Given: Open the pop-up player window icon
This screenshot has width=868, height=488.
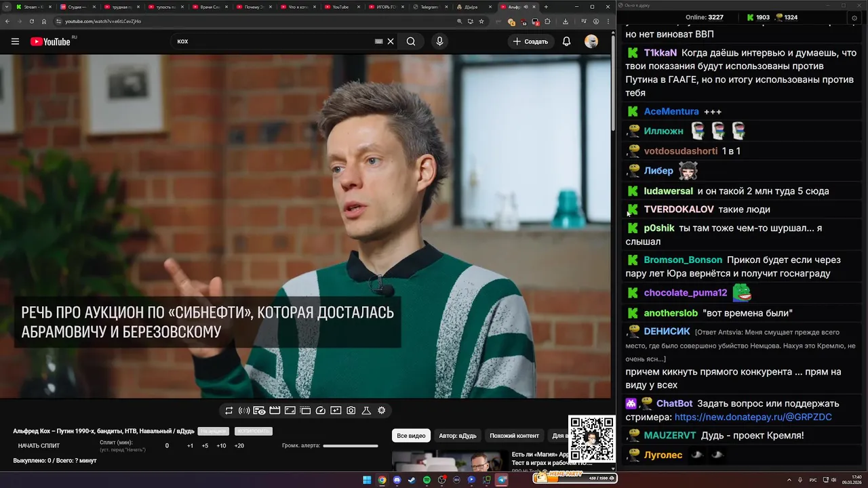Looking at the screenshot, I should tap(305, 410).
